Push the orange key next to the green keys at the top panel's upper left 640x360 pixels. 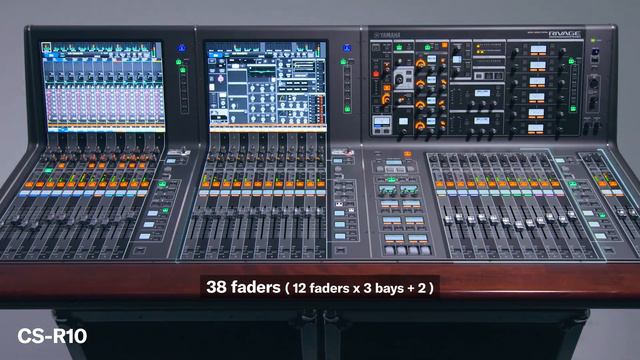pyautogui.click(x=444, y=46)
